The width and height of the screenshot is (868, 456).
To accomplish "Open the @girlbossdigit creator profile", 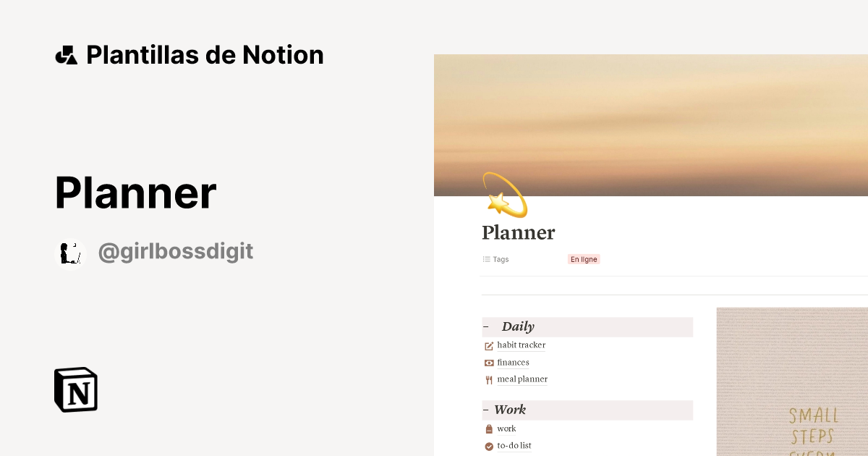I will pyautogui.click(x=176, y=251).
